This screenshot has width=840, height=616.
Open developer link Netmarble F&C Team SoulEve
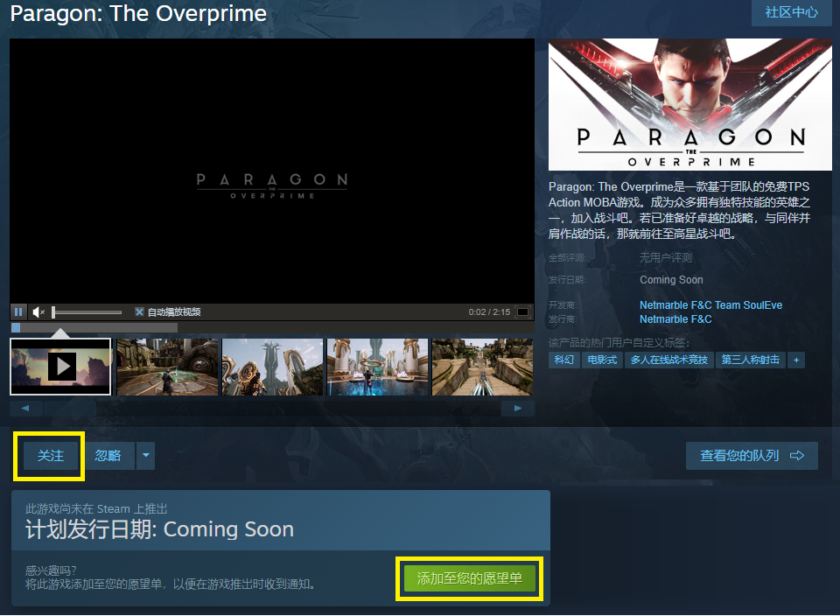[x=710, y=304]
